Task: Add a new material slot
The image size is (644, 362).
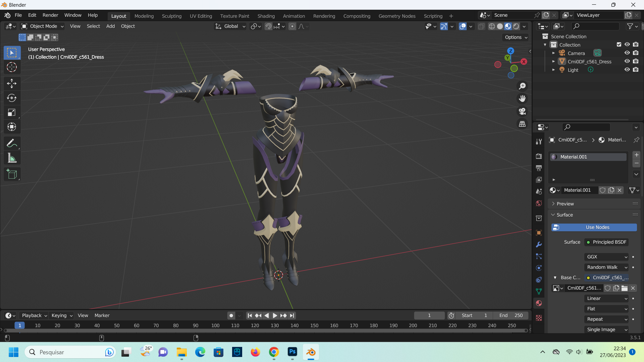Action: click(x=636, y=155)
